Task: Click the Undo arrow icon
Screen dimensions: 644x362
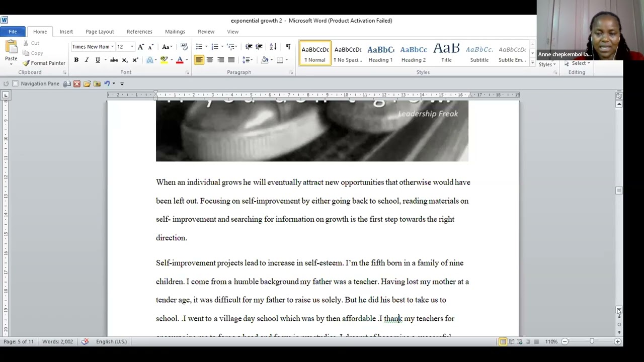Action: pos(107,83)
